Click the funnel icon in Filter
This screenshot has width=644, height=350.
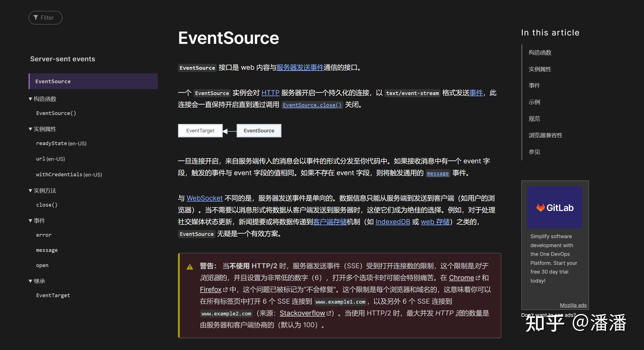36,18
